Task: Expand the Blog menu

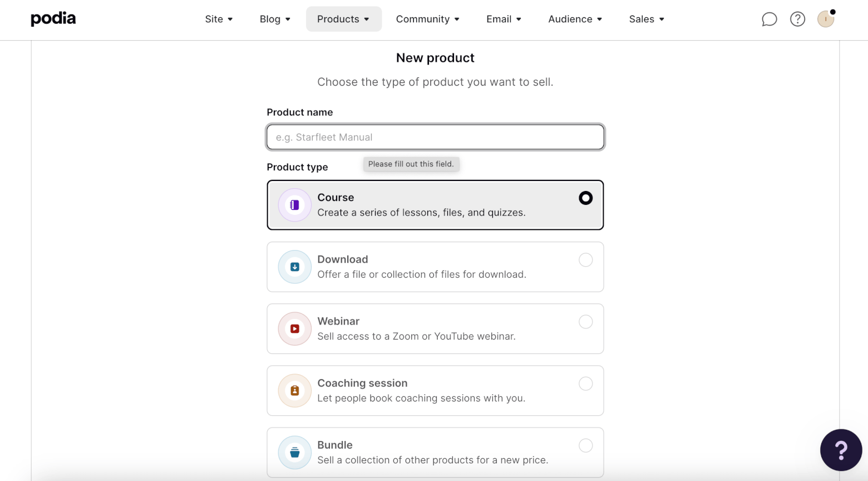Action: pos(275,19)
